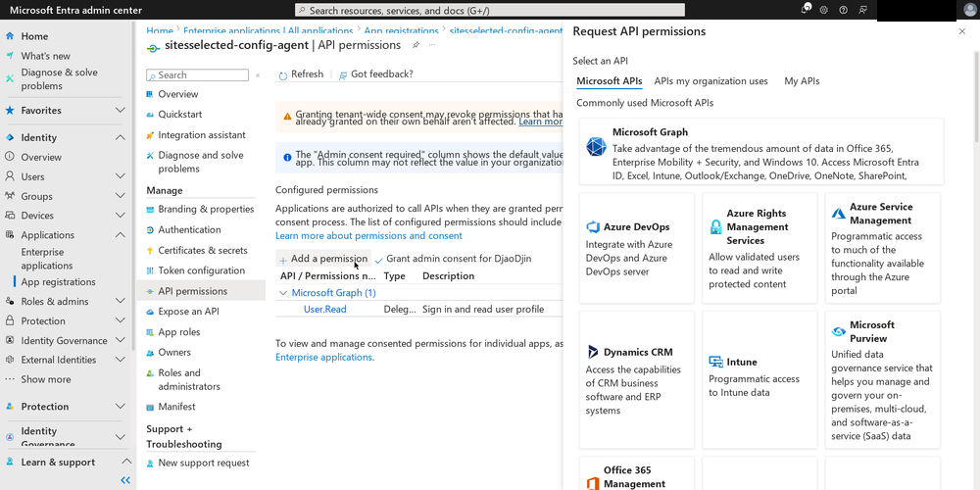
Task: Click Got feedback? button
Action: 375,74
